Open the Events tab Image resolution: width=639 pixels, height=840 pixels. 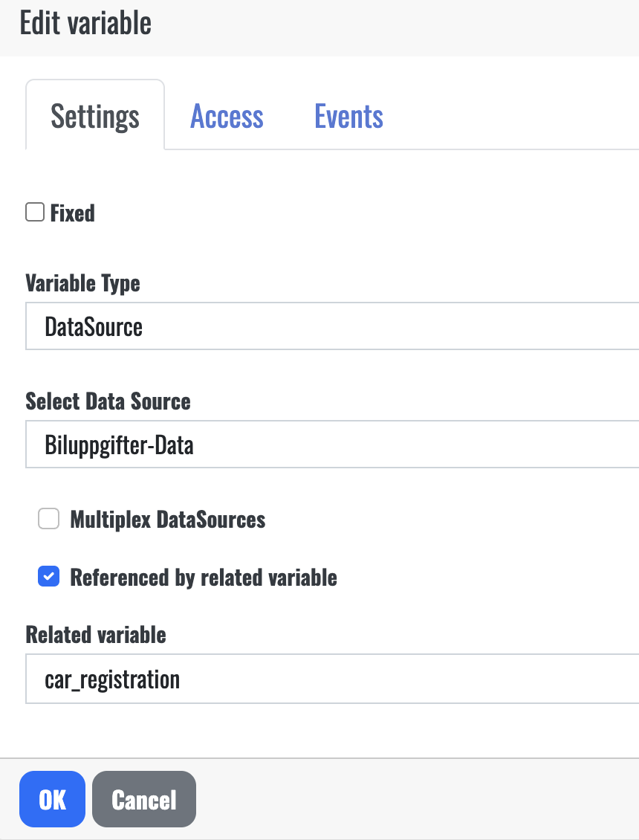[x=348, y=117]
